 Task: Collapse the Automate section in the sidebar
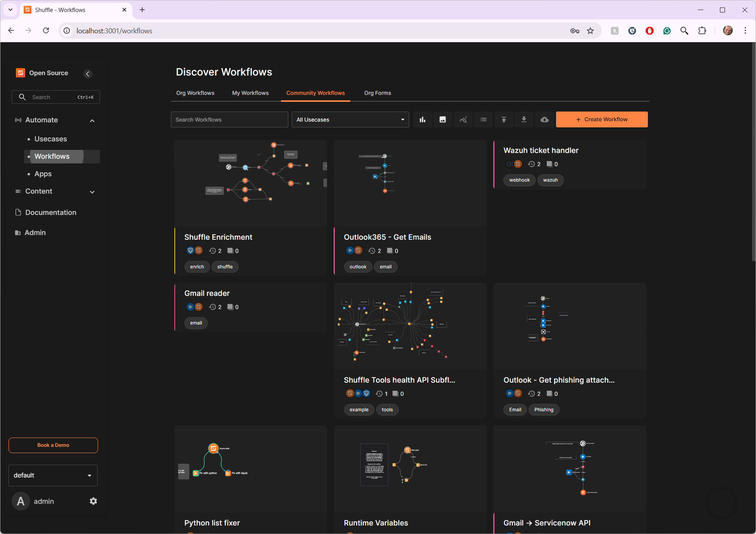click(92, 120)
